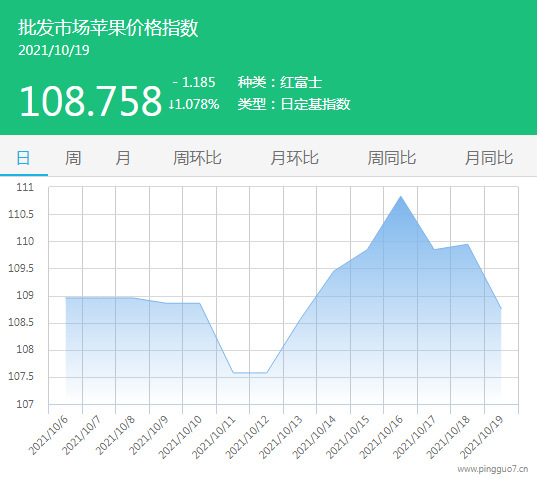Image resolution: width=537 pixels, height=479 pixels.
Task: Click the 2021/10/6 axis date label
Action: (x=48, y=436)
